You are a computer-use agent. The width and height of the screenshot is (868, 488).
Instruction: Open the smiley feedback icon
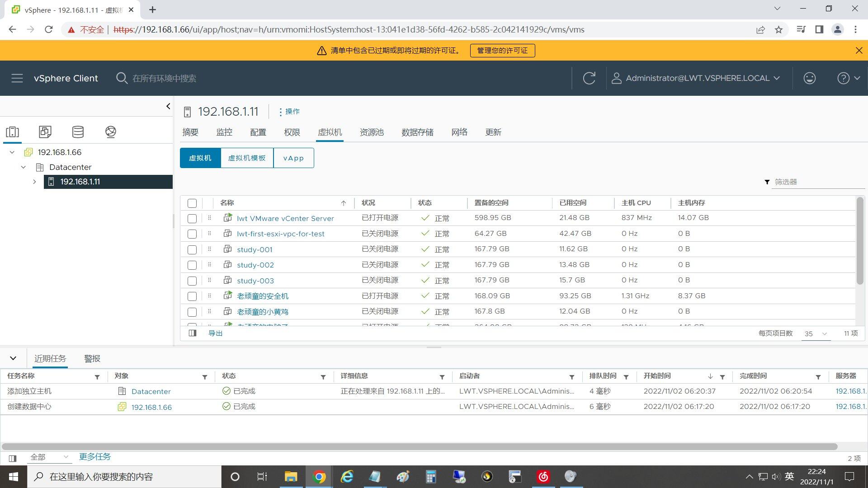(x=809, y=78)
